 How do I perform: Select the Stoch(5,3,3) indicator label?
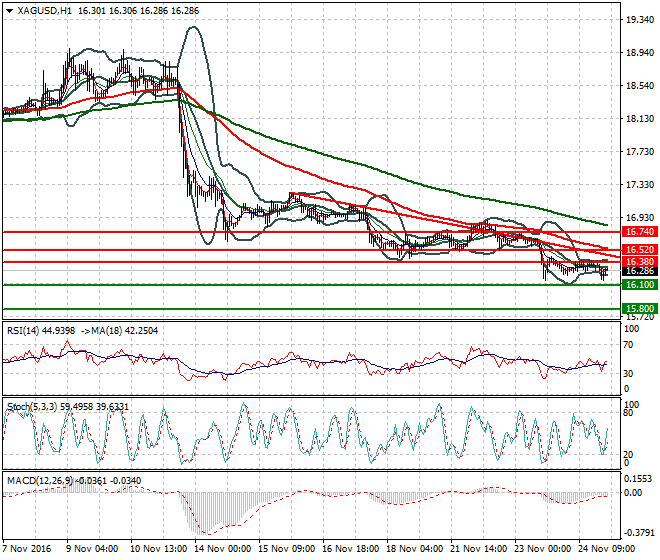tap(32, 407)
